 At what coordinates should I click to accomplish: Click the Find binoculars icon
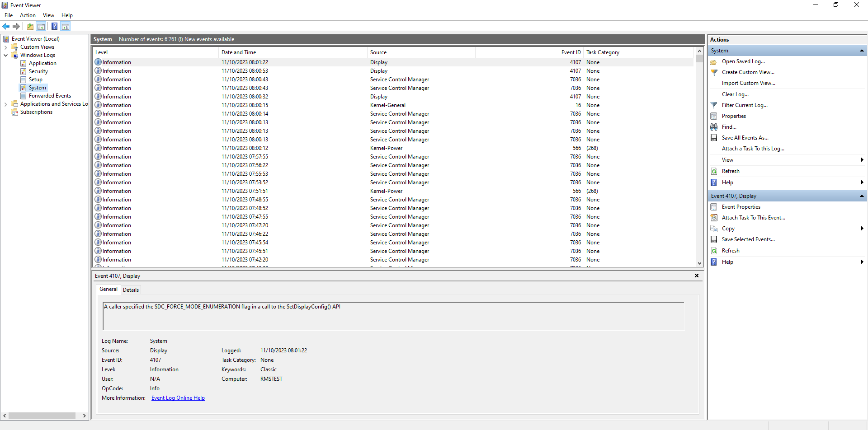click(714, 127)
